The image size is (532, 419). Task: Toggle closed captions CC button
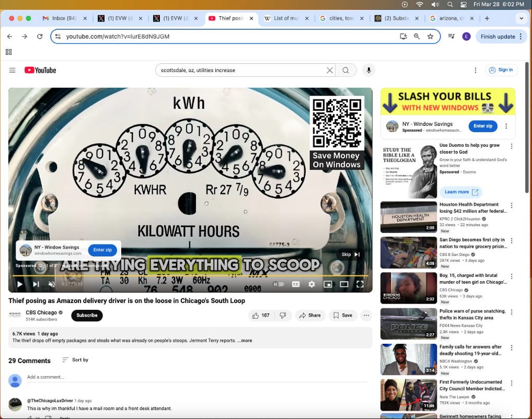295,284
